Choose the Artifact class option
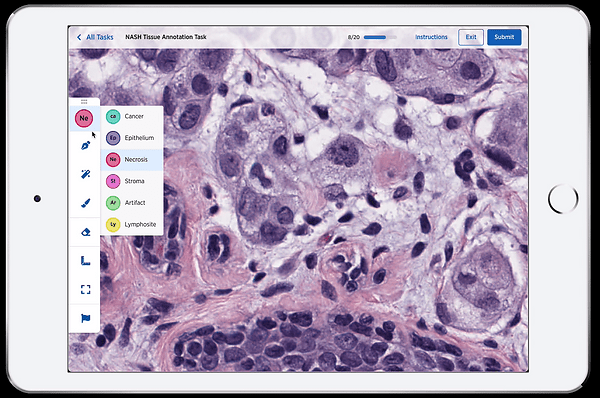This screenshot has height=398, width=600. [132, 203]
